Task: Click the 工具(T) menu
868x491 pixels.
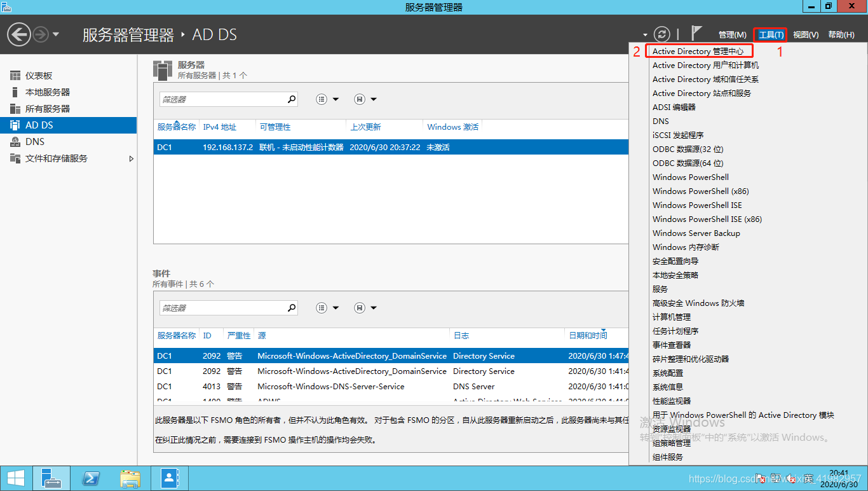Action: point(771,35)
